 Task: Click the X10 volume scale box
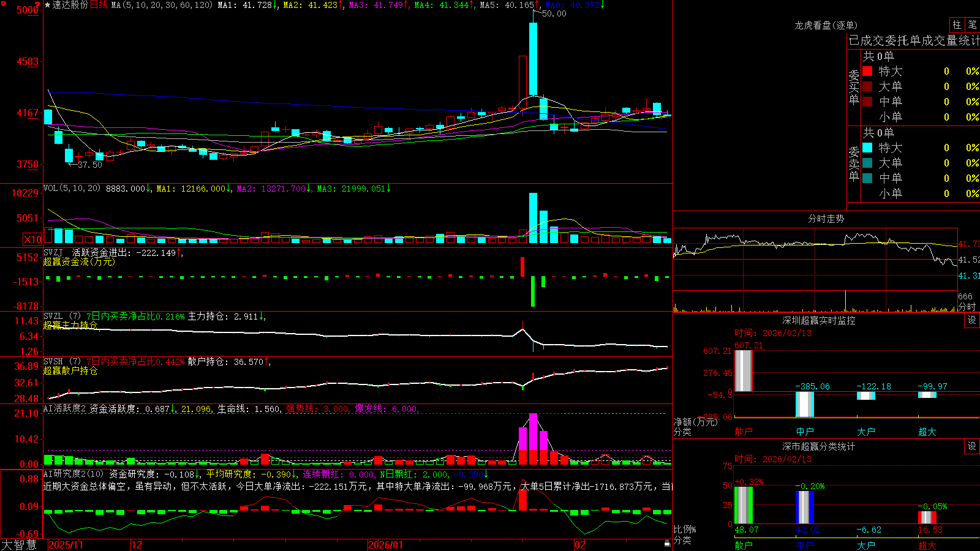pyautogui.click(x=32, y=239)
